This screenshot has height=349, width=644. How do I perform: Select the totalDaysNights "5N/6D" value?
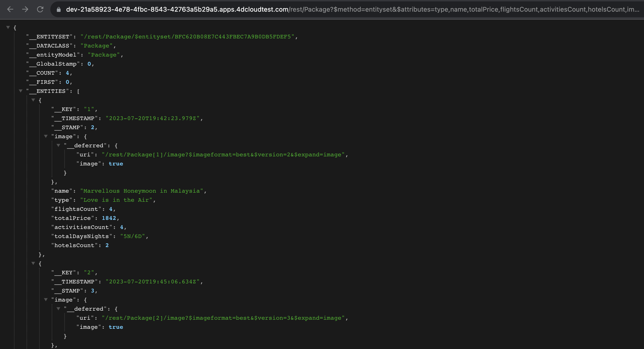click(133, 236)
